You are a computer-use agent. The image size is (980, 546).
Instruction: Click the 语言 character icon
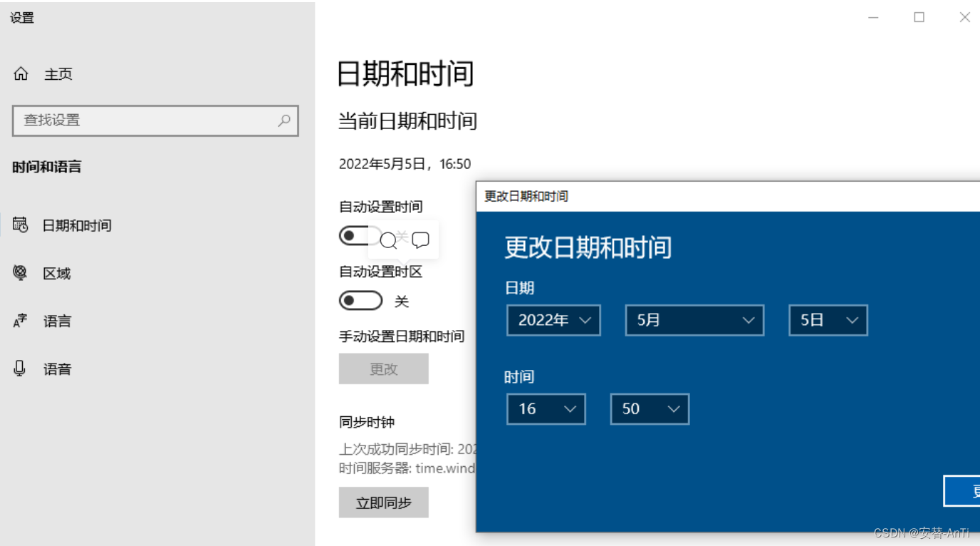[x=21, y=321]
